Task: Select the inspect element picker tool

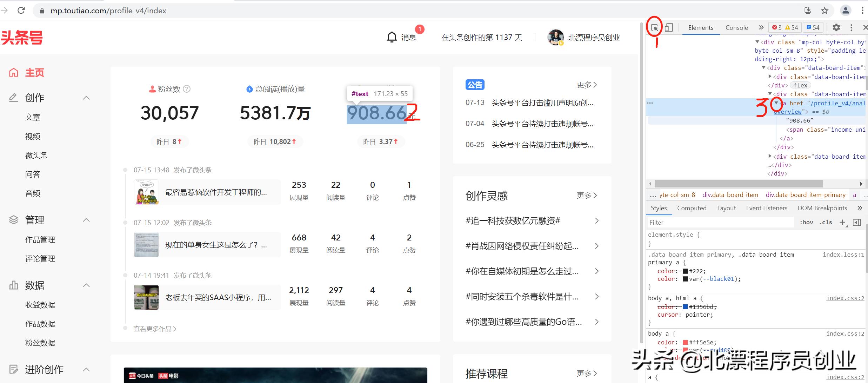Action: 655,27
